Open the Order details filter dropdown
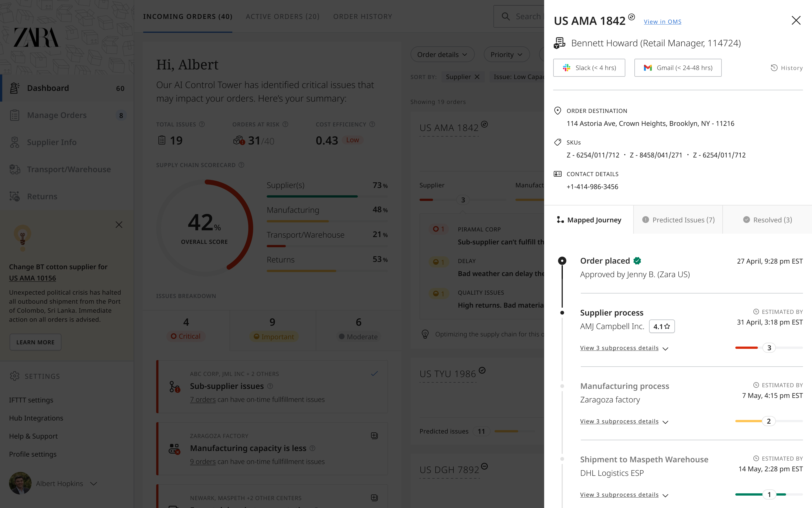This screenshot has height=508, width=812. click(x=442, y=54)
